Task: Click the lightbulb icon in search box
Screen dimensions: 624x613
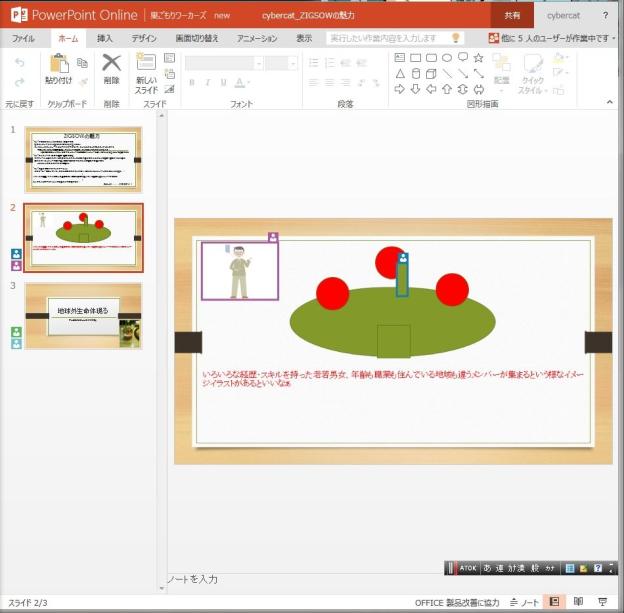Action: pos(456,38)
